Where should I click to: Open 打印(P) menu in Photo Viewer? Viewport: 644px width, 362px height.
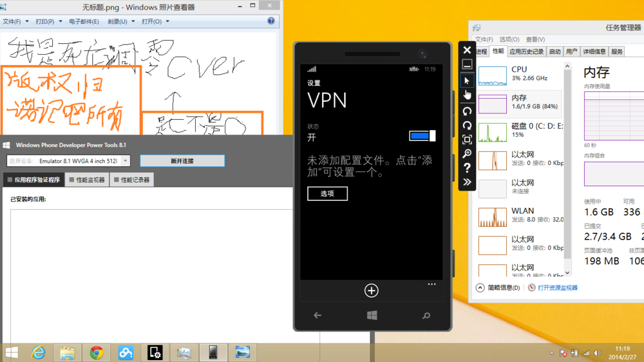[x=48, y=21]
